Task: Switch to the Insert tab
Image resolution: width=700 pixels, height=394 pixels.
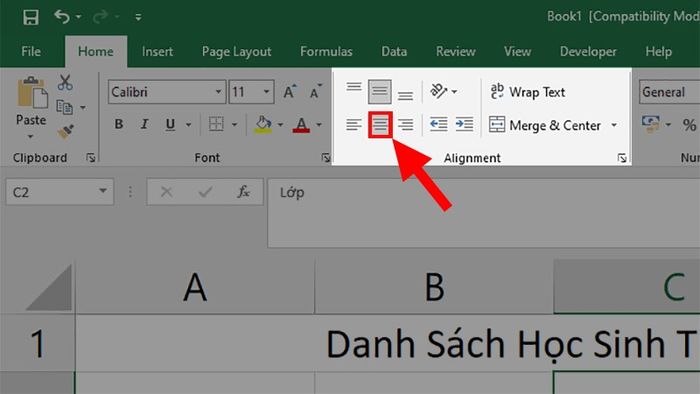Action: pyautogui.click(x=157, y=52)
